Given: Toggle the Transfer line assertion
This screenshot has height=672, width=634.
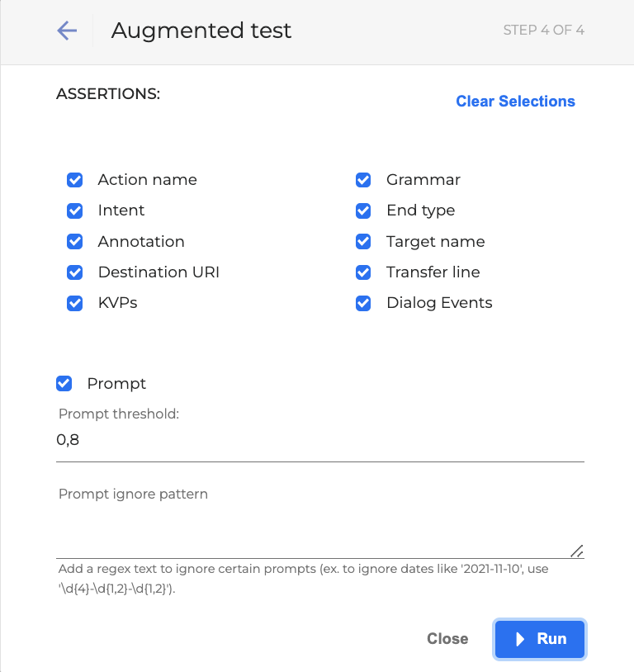Looking at the screenshot, I should pos(363,272).
